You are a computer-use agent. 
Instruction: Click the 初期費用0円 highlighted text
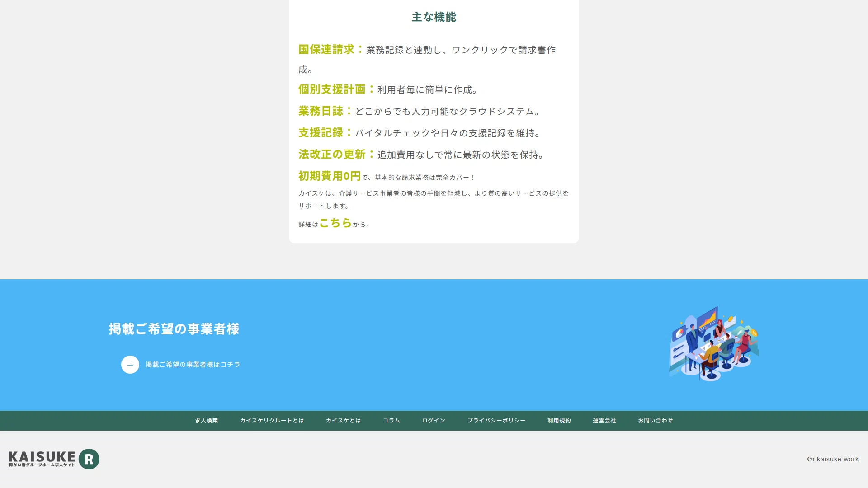click(x=330, y=176)
